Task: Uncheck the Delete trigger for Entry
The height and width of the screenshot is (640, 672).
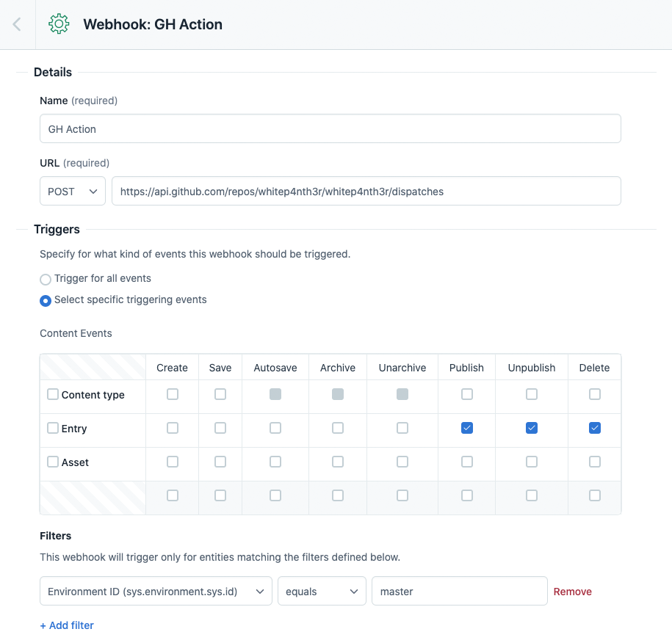Action: (x=594, y=427)
